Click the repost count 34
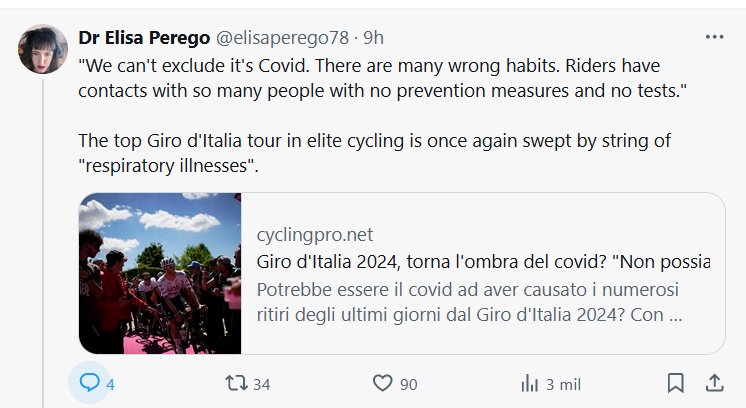The height and width of the screenshot is (408, 746). click(x=262, y=384)
